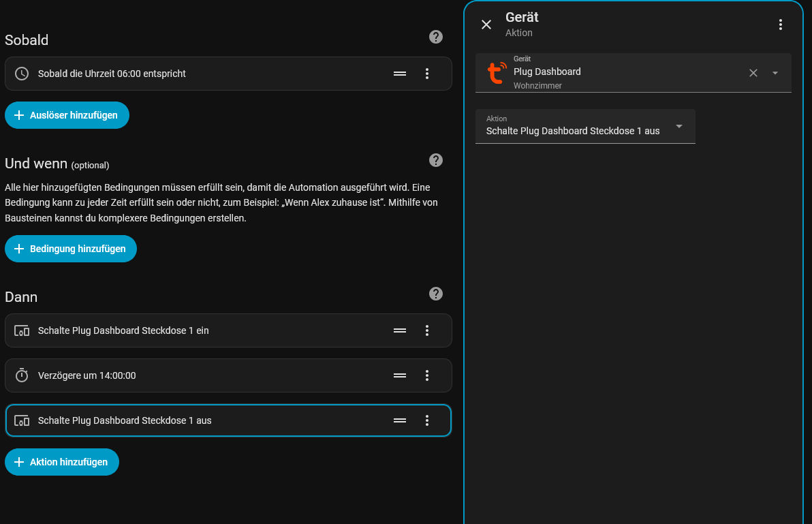812x524 pixels.
Task: Open the action Verzögere um 14:00:00
Action: click(x=228, y=375)
